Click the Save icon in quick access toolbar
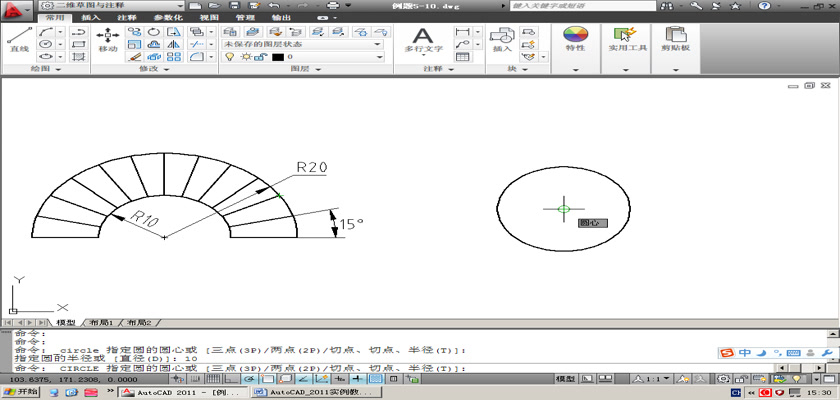This screenshot has width=840, height=400. pos(234,5)
